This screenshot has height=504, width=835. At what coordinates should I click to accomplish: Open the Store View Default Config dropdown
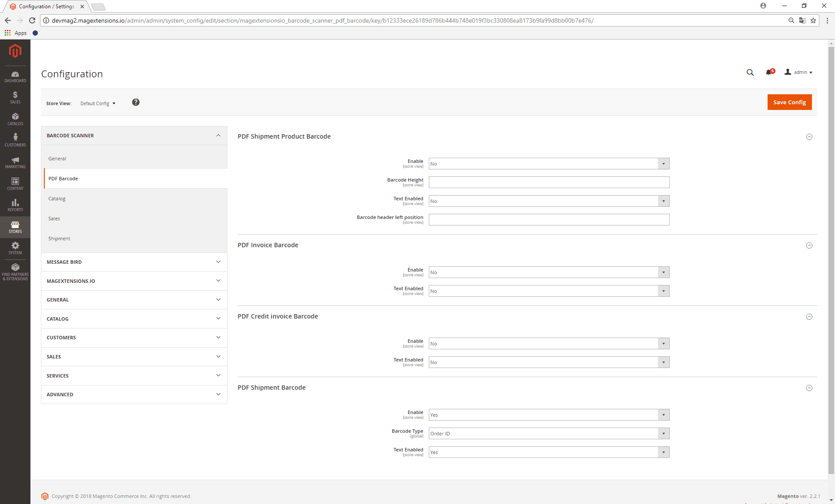pos(98,103)
